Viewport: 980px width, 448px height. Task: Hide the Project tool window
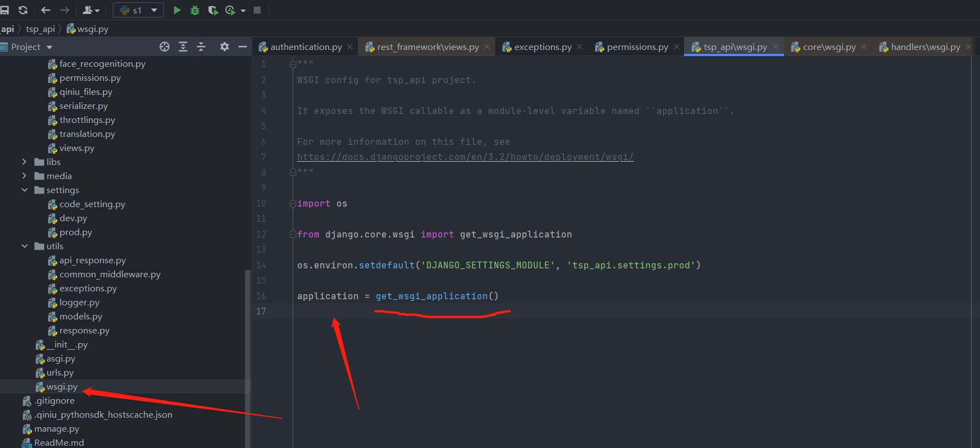pos(243,47)
